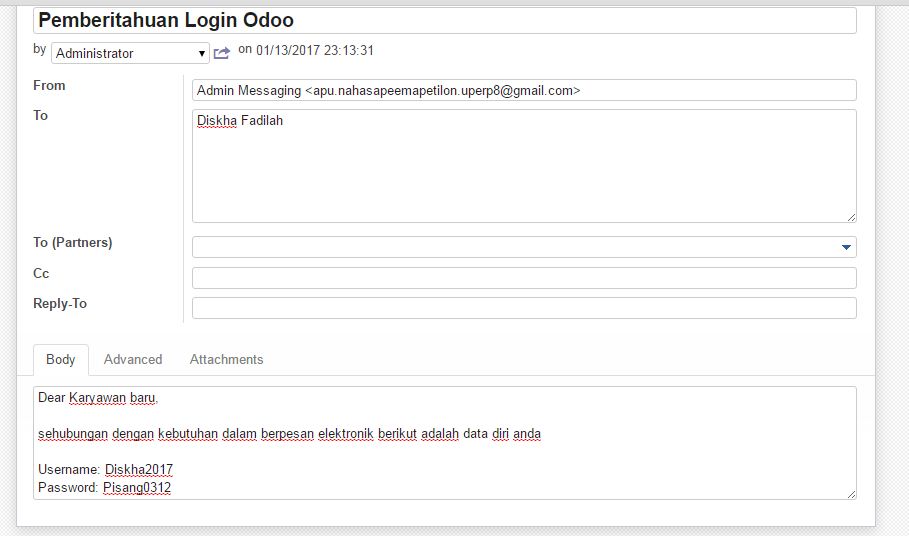909x536 pixels.
Task: Focus the Reply-To input field
Action: coord(524,308)
